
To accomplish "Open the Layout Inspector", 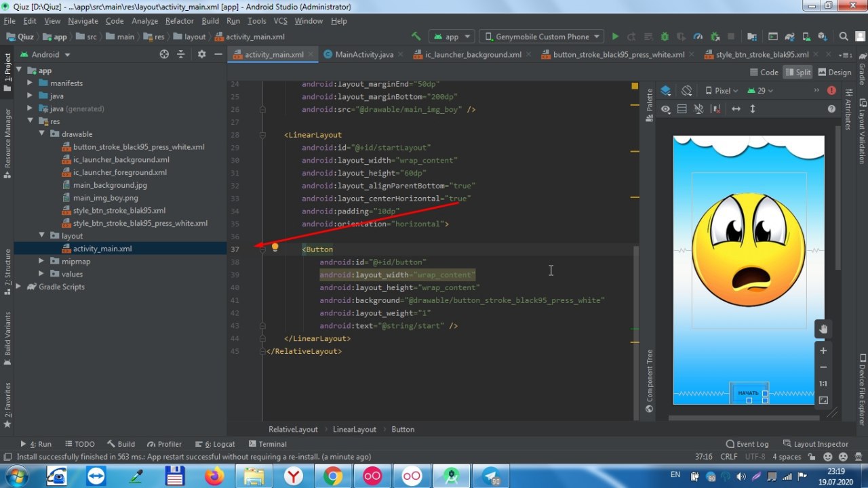I will click(815, 444).
